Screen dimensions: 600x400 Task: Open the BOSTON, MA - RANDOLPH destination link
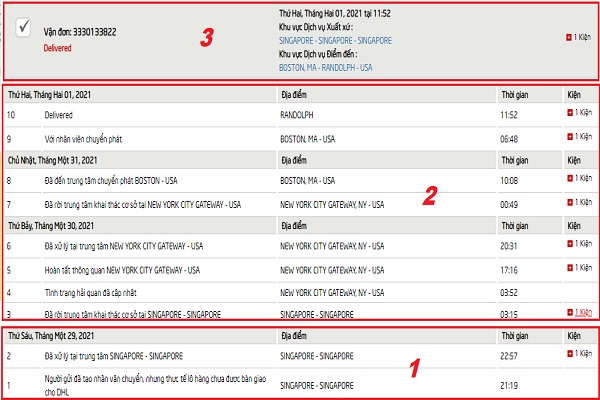point(325,68)
